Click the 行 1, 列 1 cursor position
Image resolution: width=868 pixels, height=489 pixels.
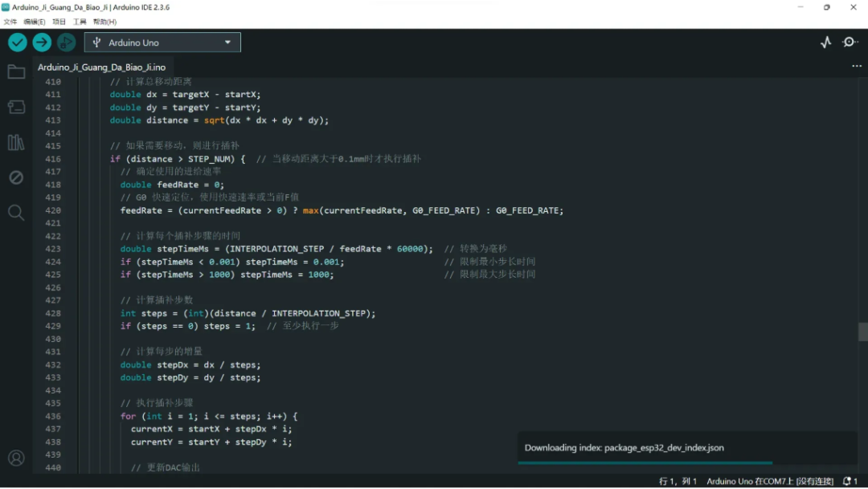click(678, 481)
